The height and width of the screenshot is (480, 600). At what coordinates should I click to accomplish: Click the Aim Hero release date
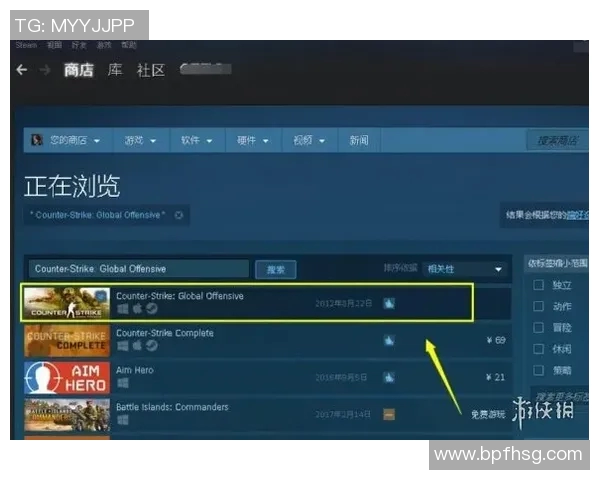pyautogui.click(x=341, y=377)
